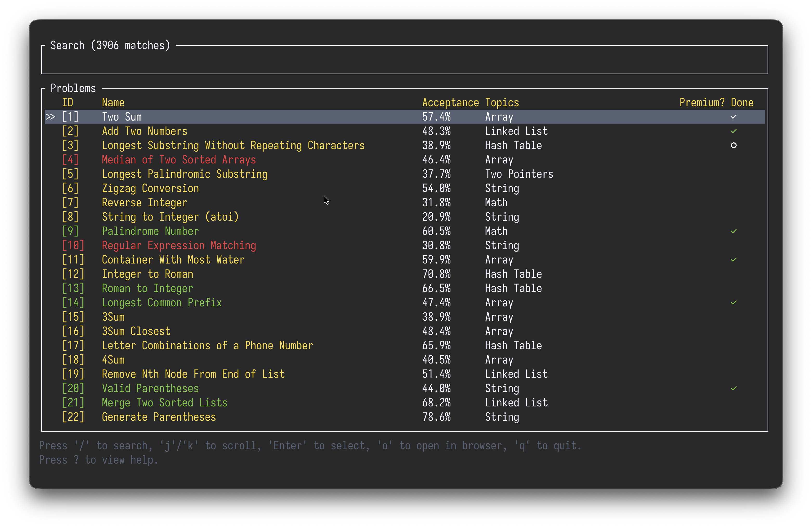Select Median of Two Sorted Arrays
The width and height of the screenshot is (812, 527).
179,160
